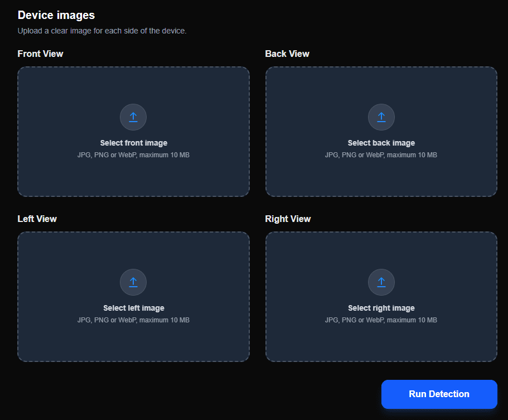Click the file format hint under 'Select back image'
Screen dimensions: 508x420
(x=381, y=155)
